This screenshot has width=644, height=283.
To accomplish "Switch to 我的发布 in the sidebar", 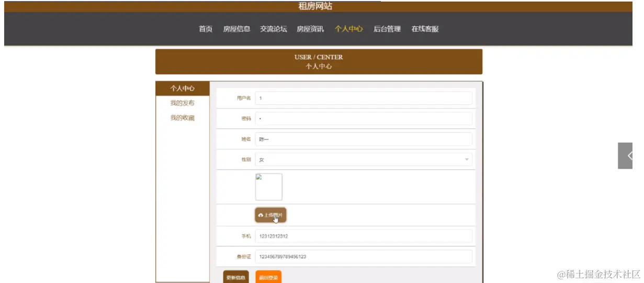I will (x=183, y=103).
